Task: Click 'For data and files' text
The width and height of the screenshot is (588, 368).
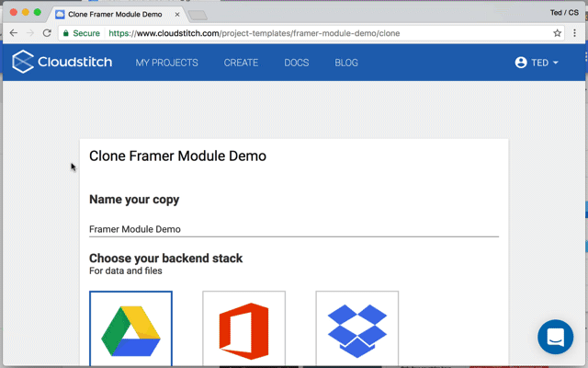Action: click(x=126, y=270)
